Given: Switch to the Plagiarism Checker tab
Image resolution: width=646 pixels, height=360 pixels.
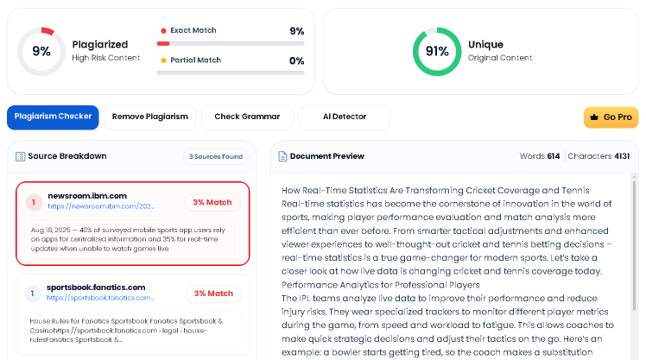Looking at the screenshot, I should click(x=53, y=117).
